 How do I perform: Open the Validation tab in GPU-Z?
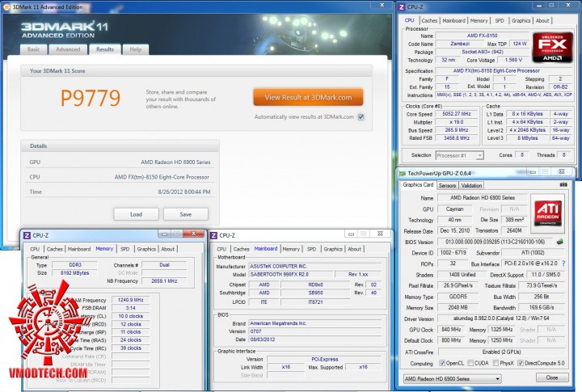coord(471,185)
